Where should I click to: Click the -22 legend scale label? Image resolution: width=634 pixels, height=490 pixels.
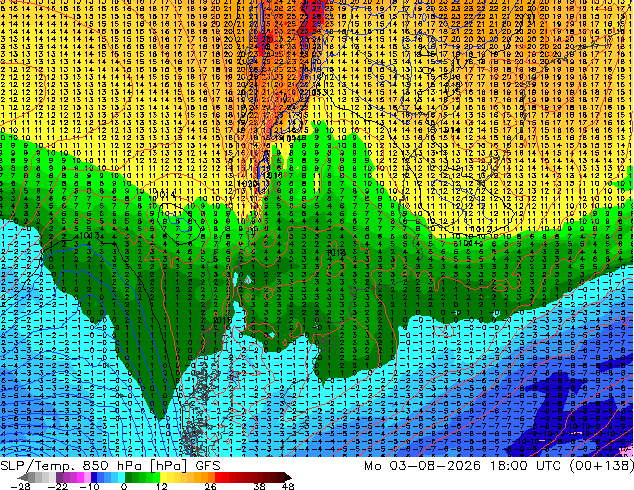58,486
